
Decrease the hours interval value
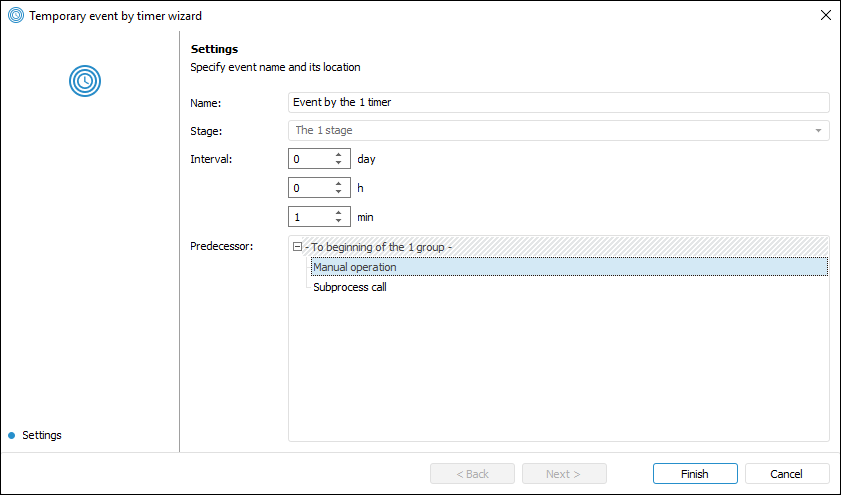[339, 192]
